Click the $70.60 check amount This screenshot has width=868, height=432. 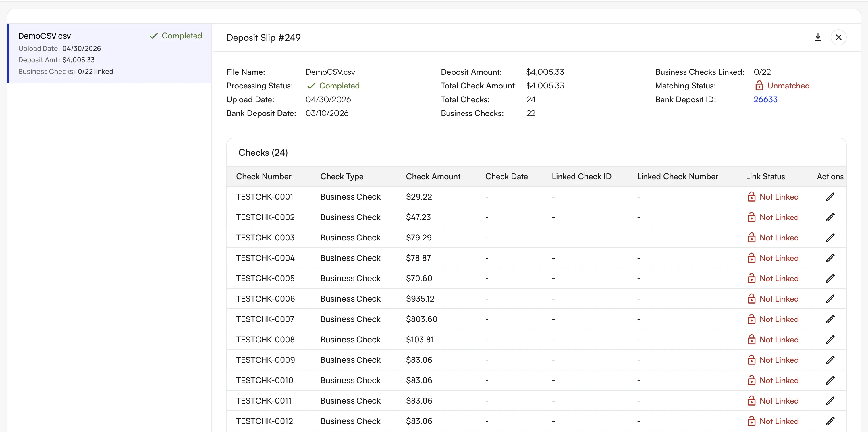coord(419,278)
